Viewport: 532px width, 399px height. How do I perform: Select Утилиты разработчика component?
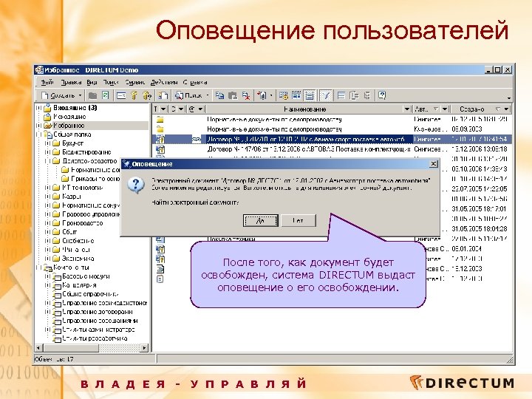tap(95, 338)
